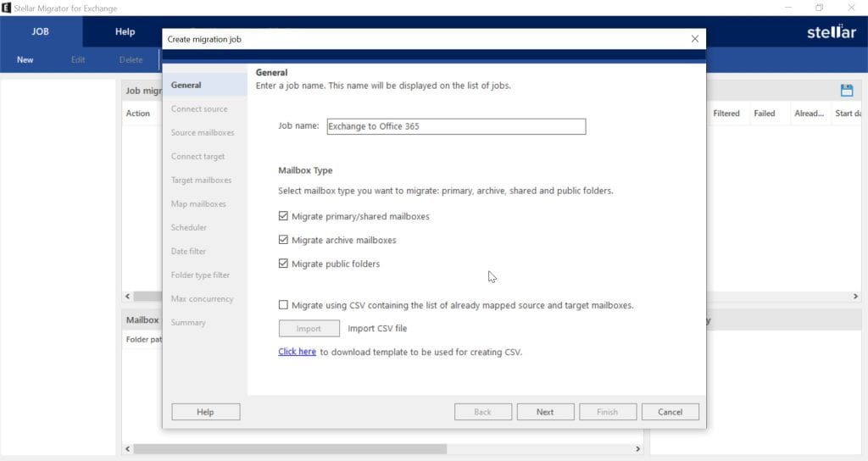Select Map mailboxes step
Viewport: 868px width, 461px height.
click(x=198, y=204)
